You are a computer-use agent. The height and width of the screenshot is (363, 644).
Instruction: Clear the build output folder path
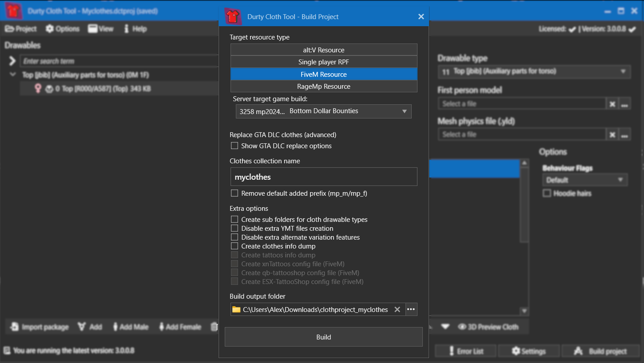tap(397, 309)
